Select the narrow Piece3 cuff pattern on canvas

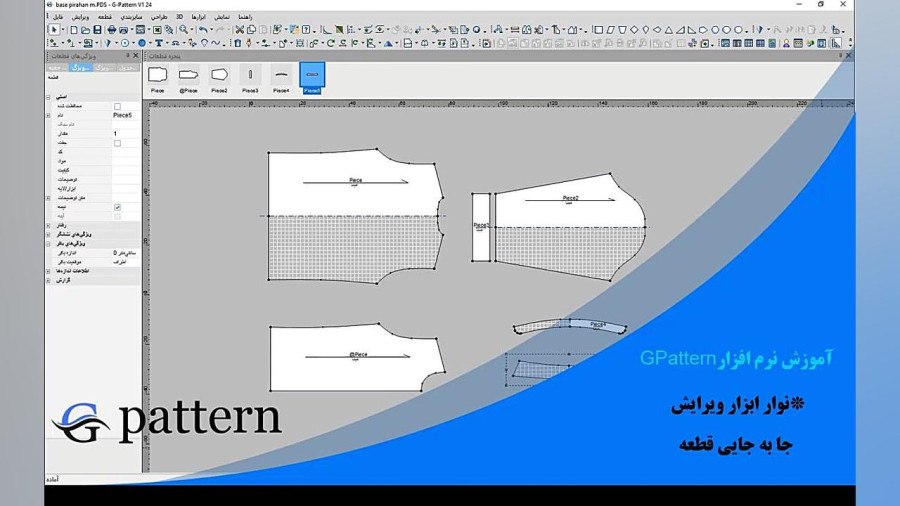[x=480, y=227]
